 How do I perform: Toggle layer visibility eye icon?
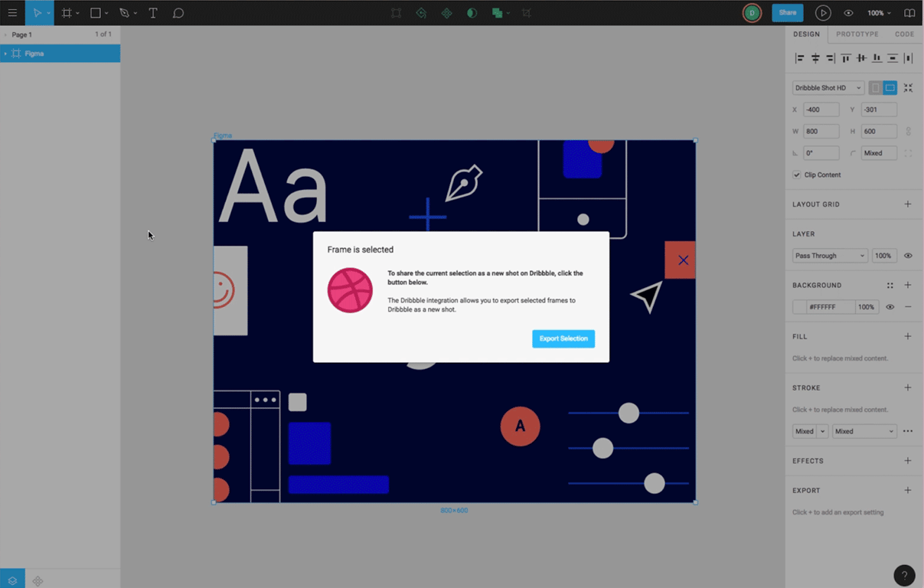click(908, 256)
